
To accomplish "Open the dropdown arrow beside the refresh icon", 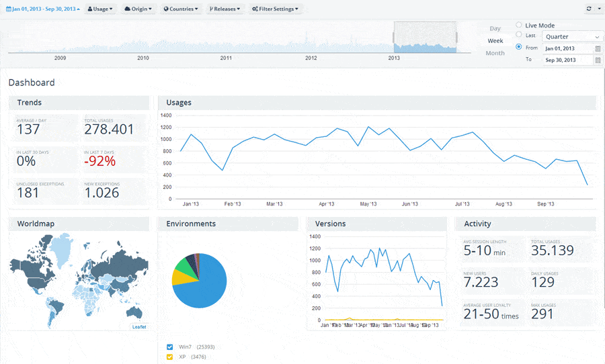I will point(599,9).
